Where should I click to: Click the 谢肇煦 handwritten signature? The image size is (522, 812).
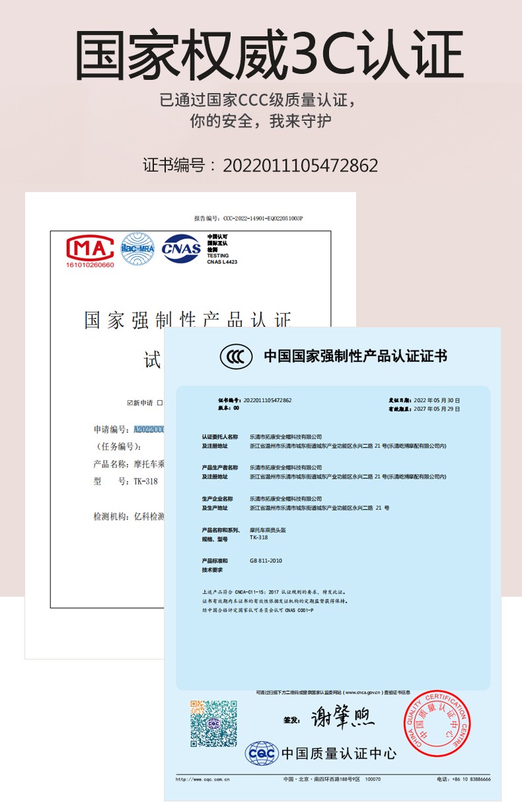pyautogui.click(x=342, y=718)
